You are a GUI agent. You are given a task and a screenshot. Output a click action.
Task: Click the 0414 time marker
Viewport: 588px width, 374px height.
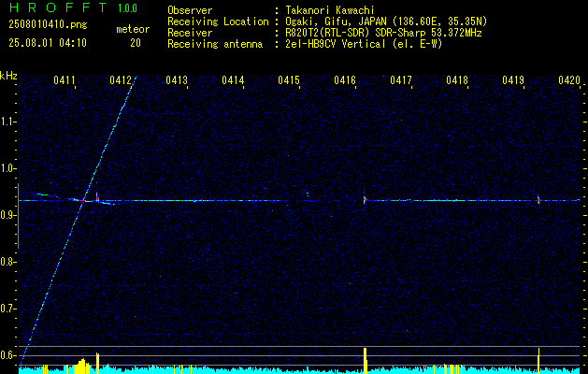tap(233, 80)
